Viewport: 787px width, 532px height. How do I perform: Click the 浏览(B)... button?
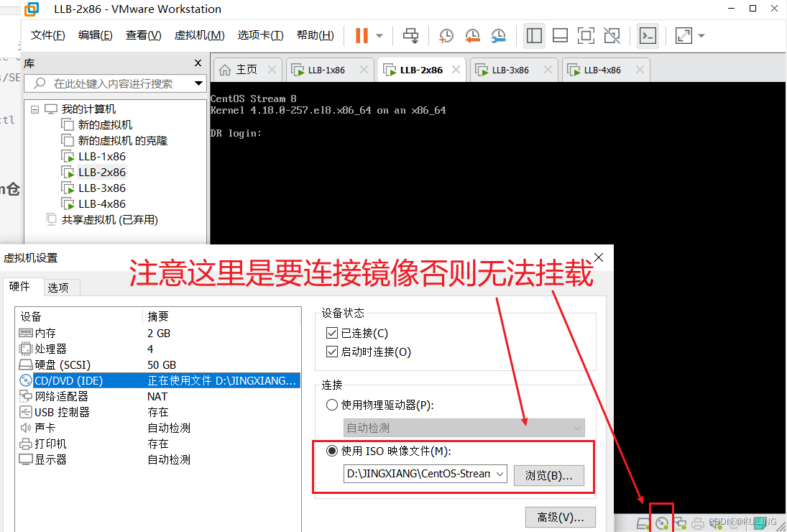(548, 475)
